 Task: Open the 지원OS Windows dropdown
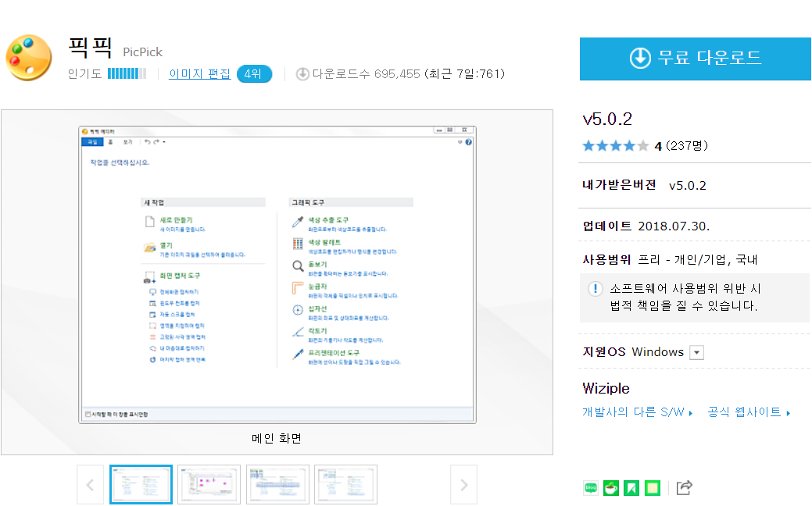pyautogui.click(x=697, y=353)
